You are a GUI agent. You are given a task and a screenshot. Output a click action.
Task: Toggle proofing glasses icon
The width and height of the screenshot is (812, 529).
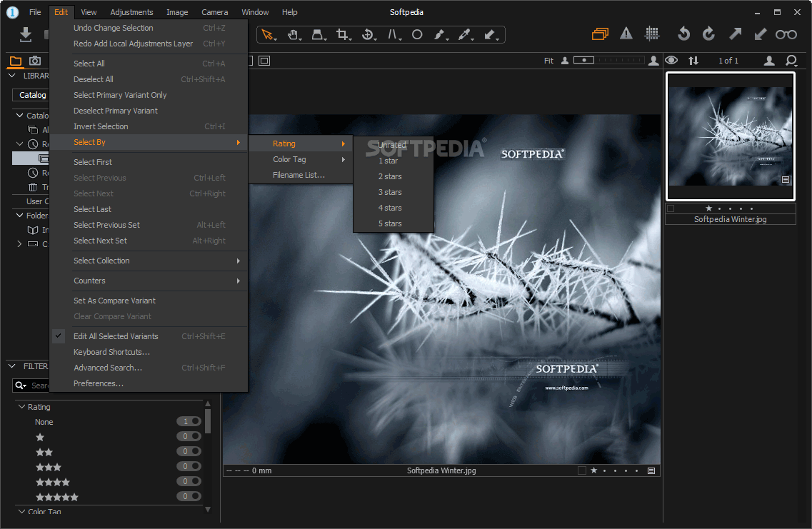[x=786, y=34]
